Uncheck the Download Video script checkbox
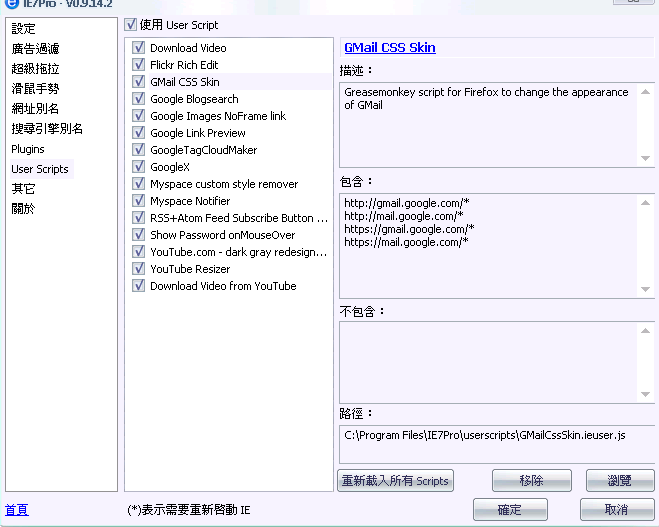Image resolution: width=659 pixels, height=527 pixels. (x=138, y=47)
